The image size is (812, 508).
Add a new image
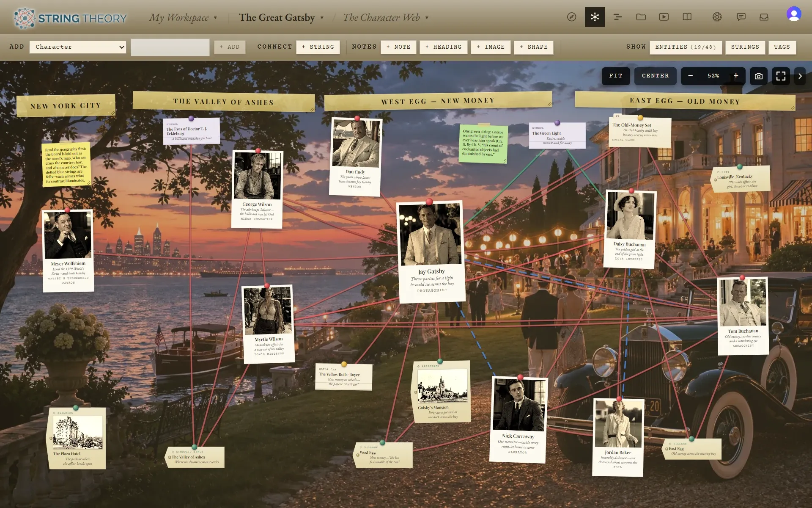tap(491, 47)
